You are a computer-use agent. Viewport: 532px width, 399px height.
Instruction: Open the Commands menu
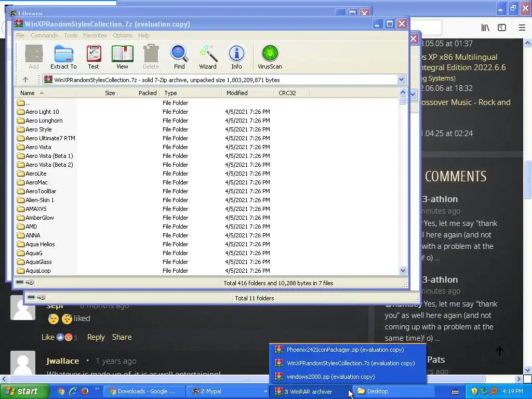[x=44, y=35]
